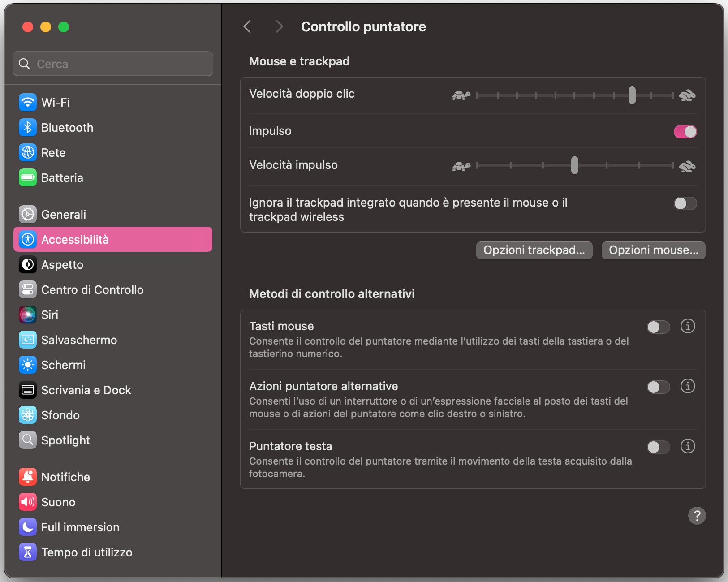Click the back navigation chevron

pyautogui.click(x=247, y=26)
